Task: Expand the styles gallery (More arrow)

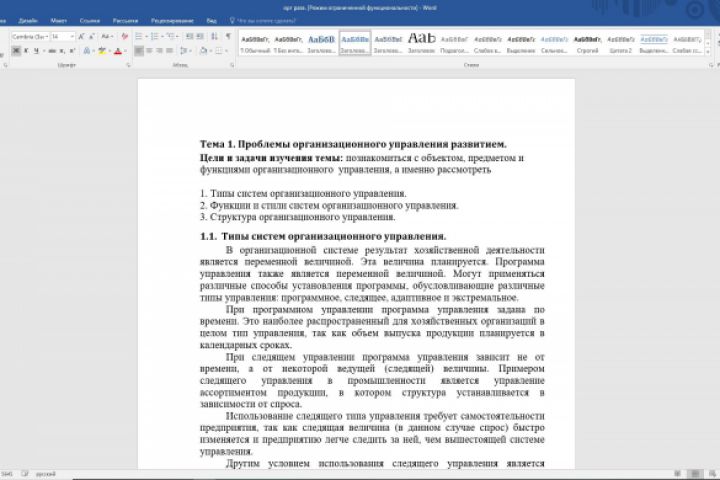Action: 708,52
